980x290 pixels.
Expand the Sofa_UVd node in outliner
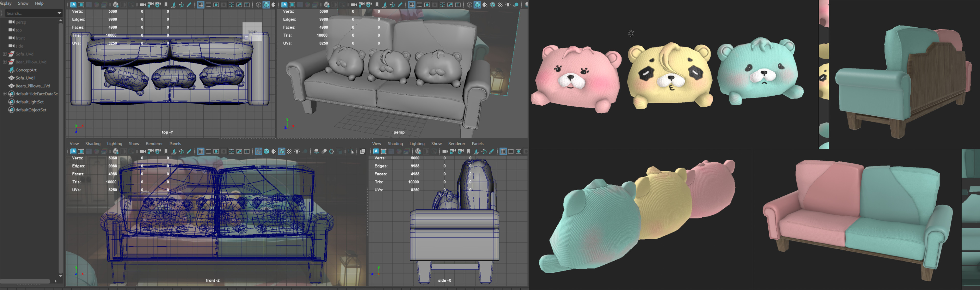(x=5, y=54)
